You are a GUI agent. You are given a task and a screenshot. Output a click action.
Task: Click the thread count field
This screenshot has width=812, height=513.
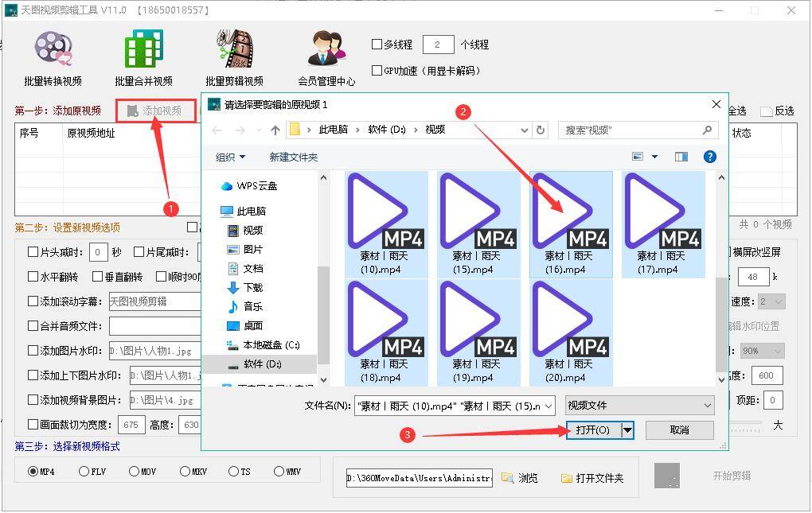click(438, 45)
